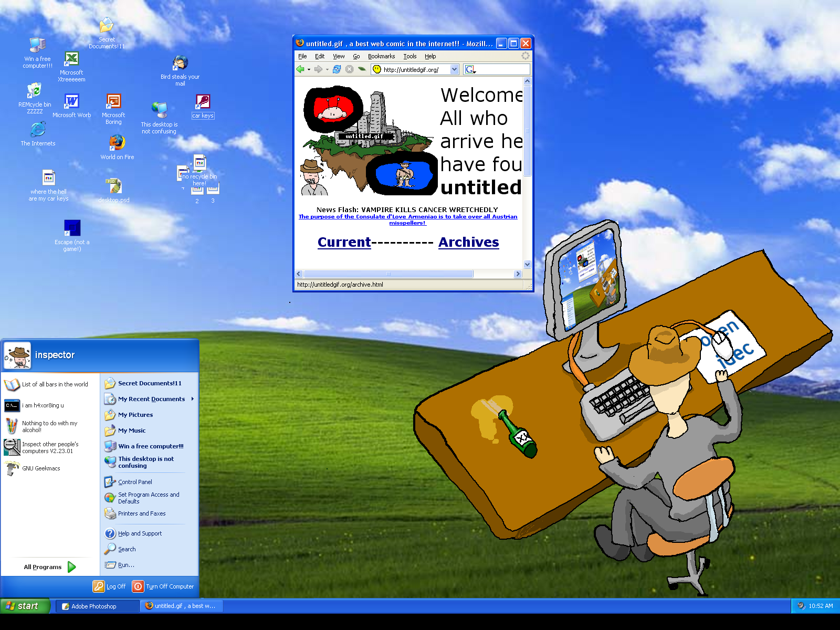Launch 'i am h4xor8ing u' command prompt

coord(50,405)
